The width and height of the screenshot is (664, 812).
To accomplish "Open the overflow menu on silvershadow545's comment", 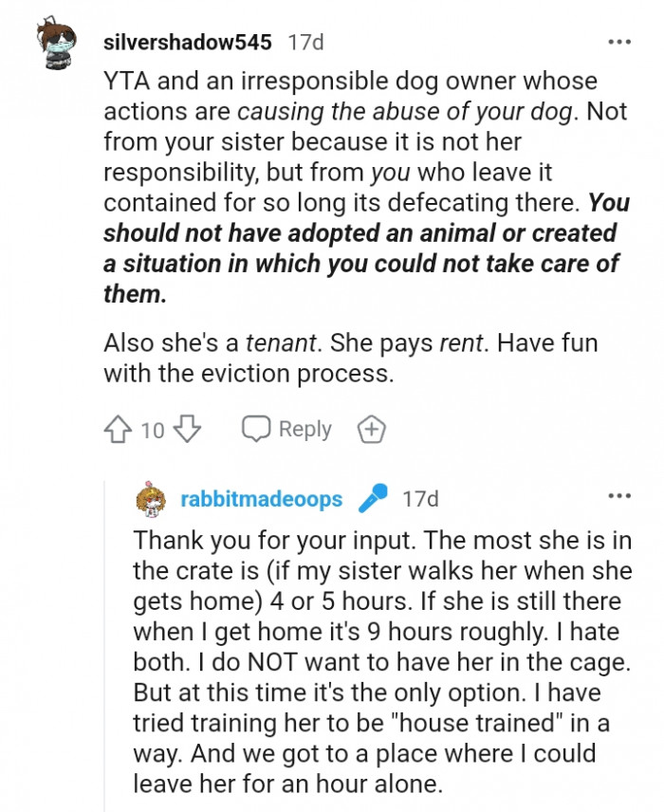I will point(620,40).
